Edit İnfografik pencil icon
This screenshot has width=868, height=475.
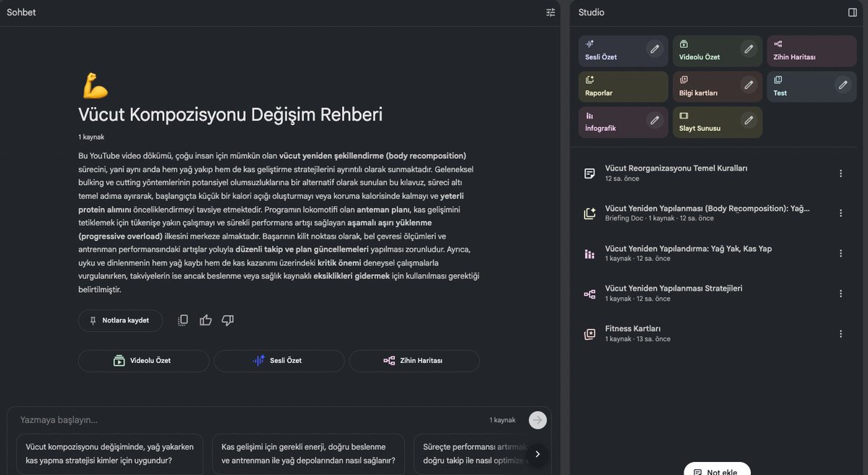click(x=655, y=121)
